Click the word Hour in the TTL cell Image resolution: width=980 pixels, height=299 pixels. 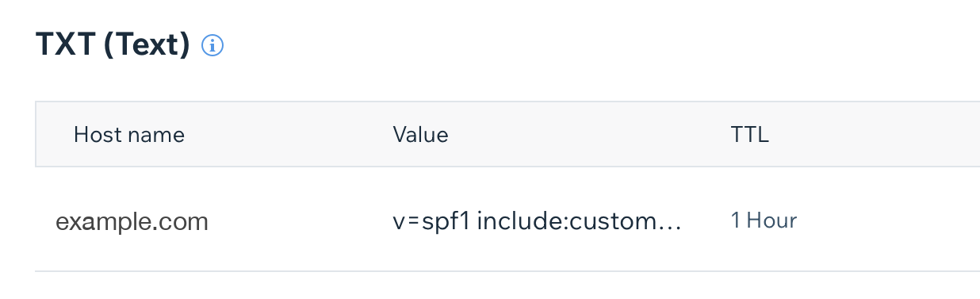pos(771,220)
